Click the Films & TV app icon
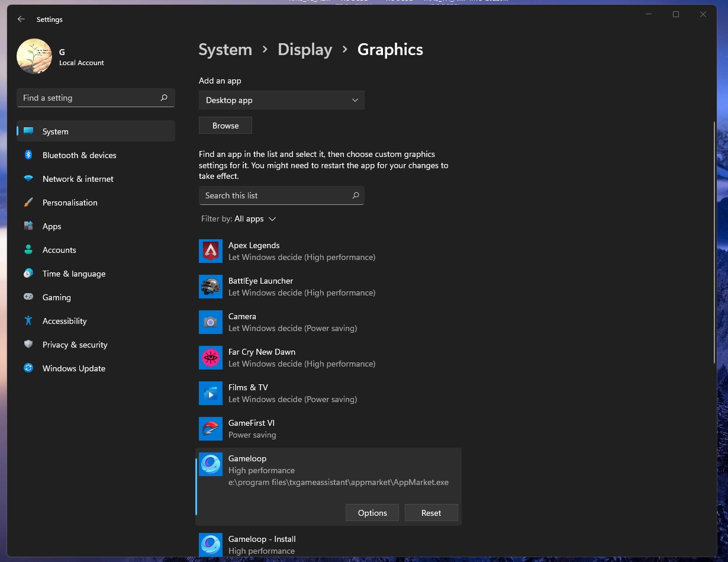The height and width of the screenshot is (562, 728). pyautogui.click(x=211, y=393)
